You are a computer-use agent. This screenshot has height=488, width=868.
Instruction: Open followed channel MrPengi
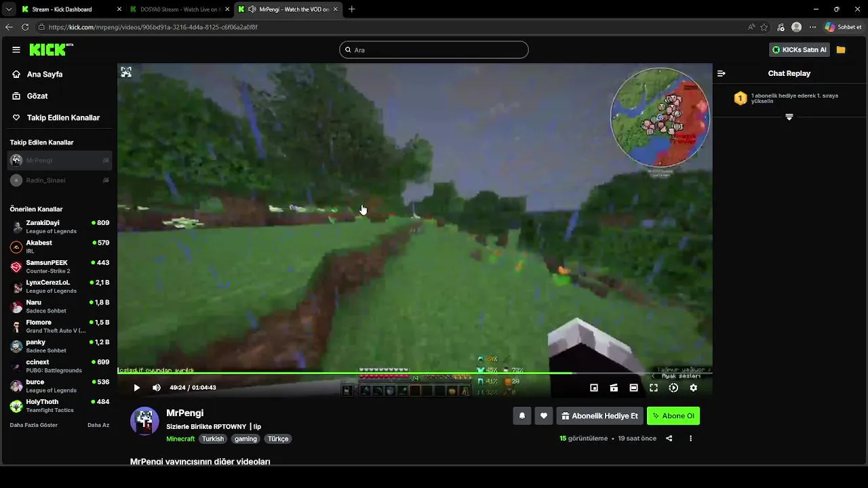(x=60, y=161)
